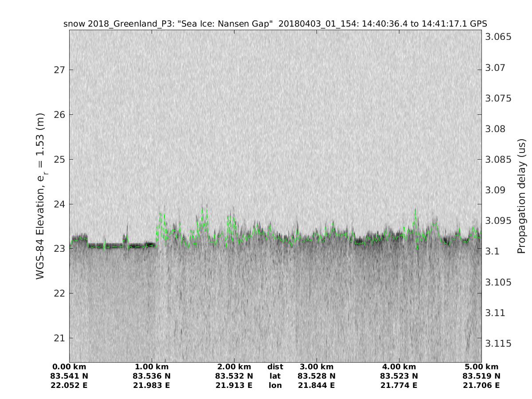Click the 21.844 E longitude value
Image resolution: width=532 pixels, height=399 pixels.
tap(317, 386)
